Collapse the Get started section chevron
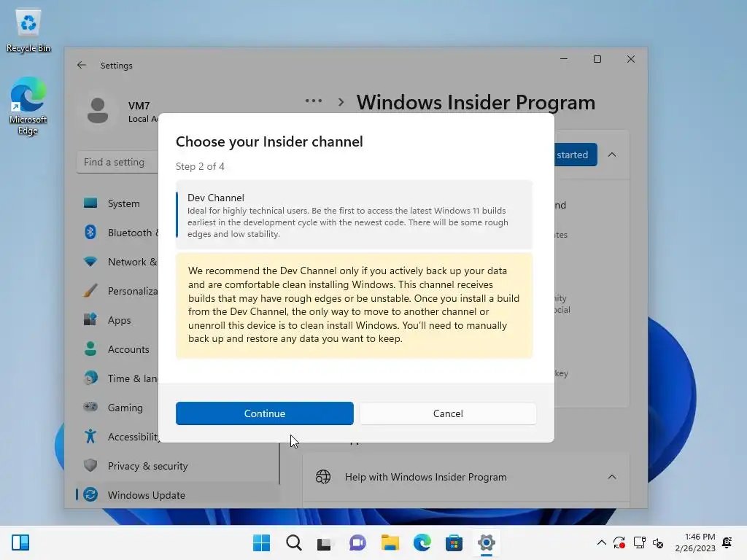The image size is (747, 560). (612, 155)
